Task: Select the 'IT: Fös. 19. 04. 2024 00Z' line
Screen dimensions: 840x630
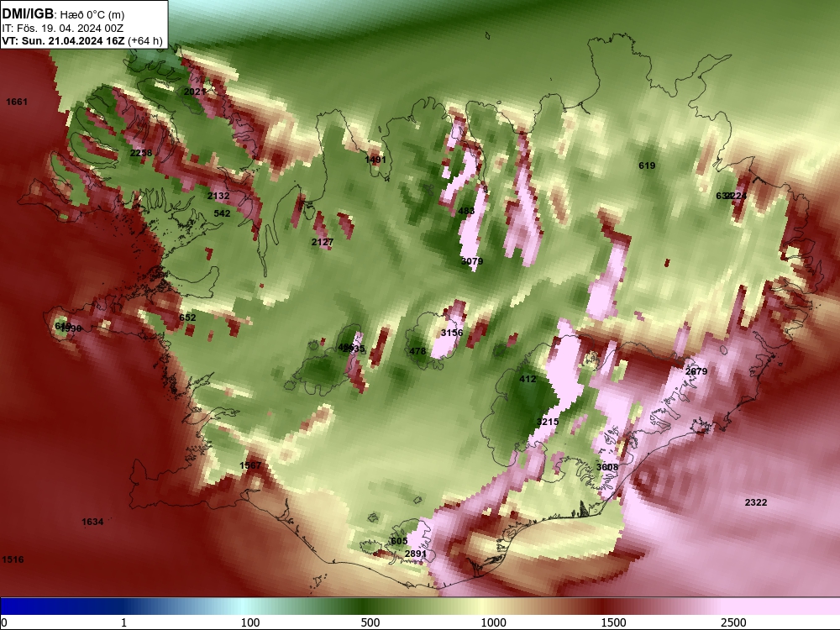Action: click(x=63, y=29)
